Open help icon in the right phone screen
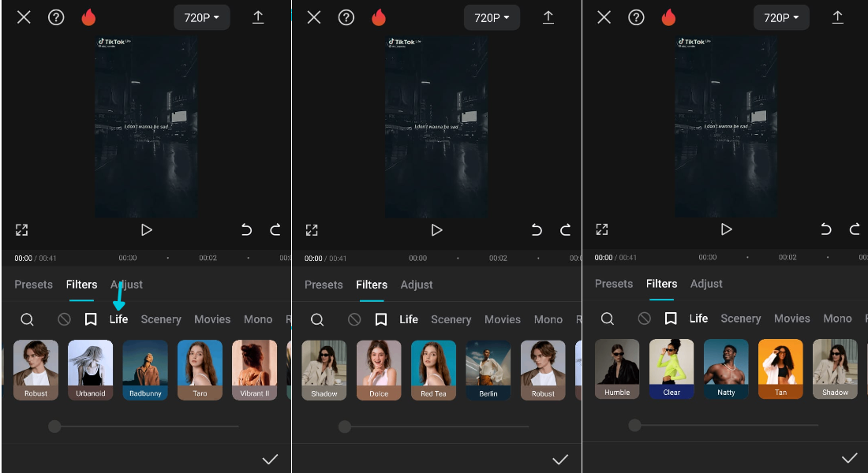Viewport: 868px width, 473px height. click(636, 17)
